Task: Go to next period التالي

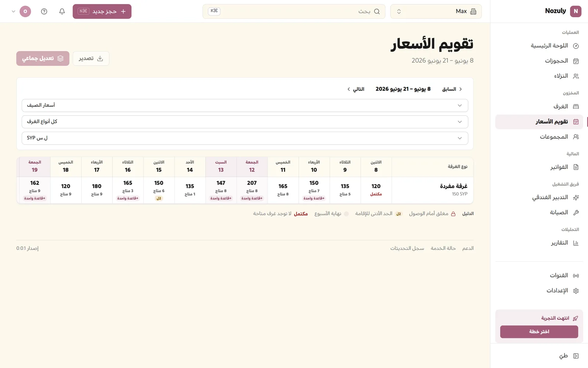Action: tap(356, 89)
